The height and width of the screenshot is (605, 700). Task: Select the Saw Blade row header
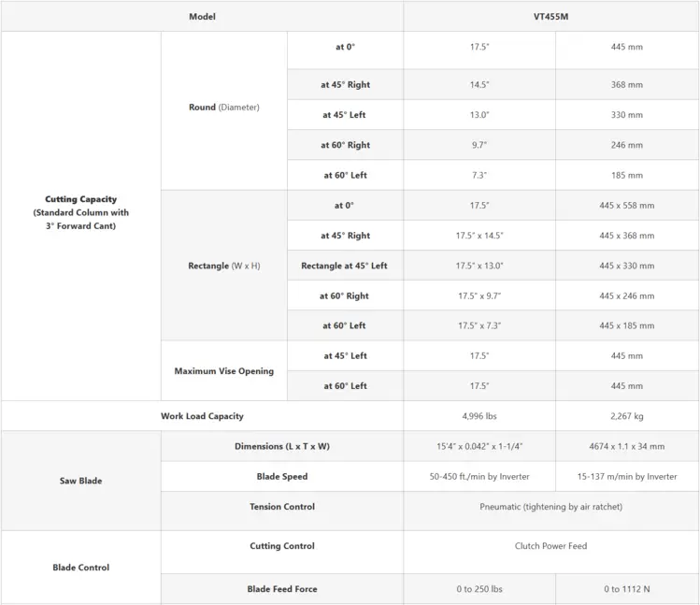[80, 481]
